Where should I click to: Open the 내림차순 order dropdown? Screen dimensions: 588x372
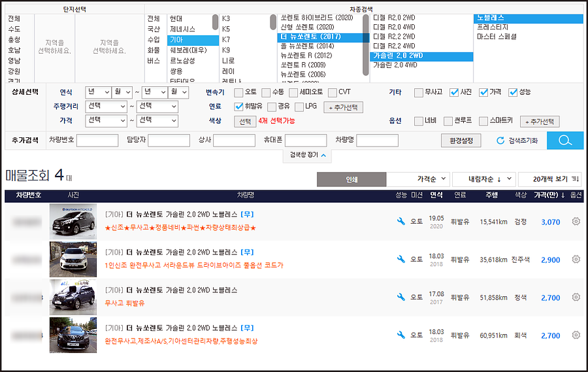(484, 179)
